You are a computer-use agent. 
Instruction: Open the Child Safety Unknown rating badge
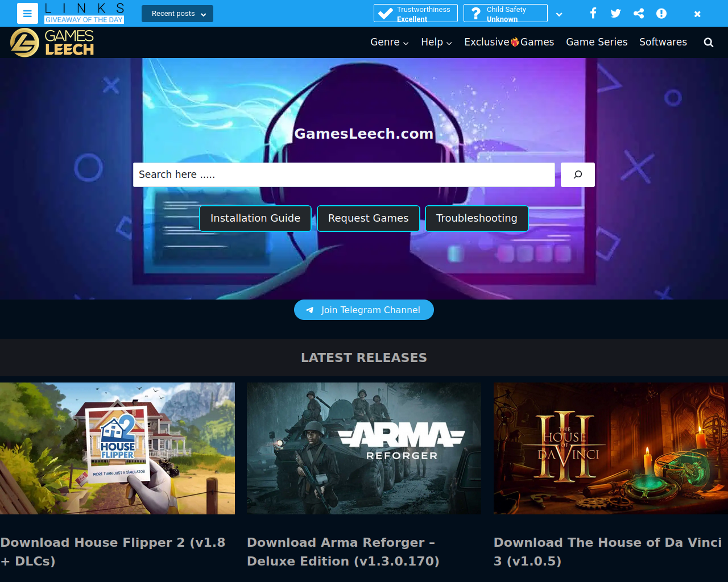tap(506, 13)
